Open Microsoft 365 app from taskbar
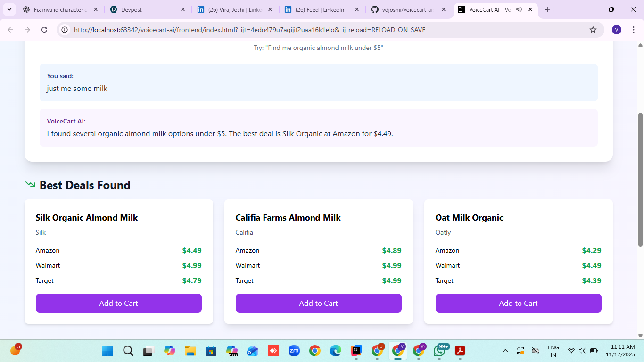This screenshot has height=362, width=644. 232,351
